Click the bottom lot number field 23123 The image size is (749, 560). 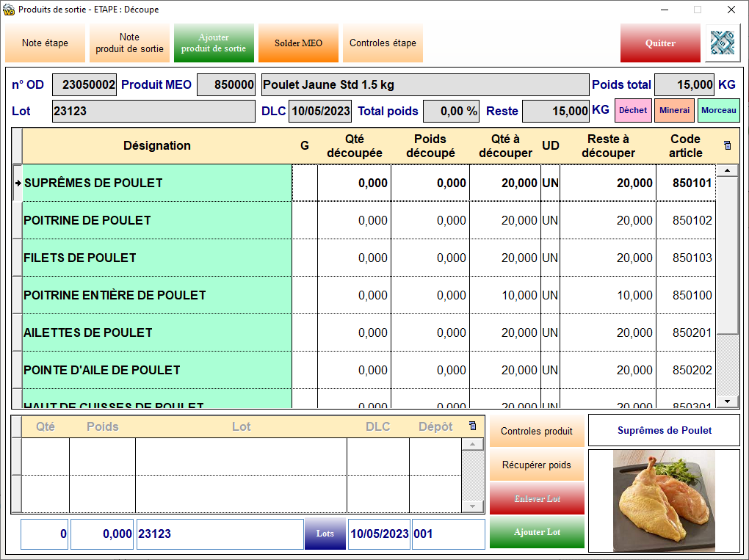pos(220,534)
